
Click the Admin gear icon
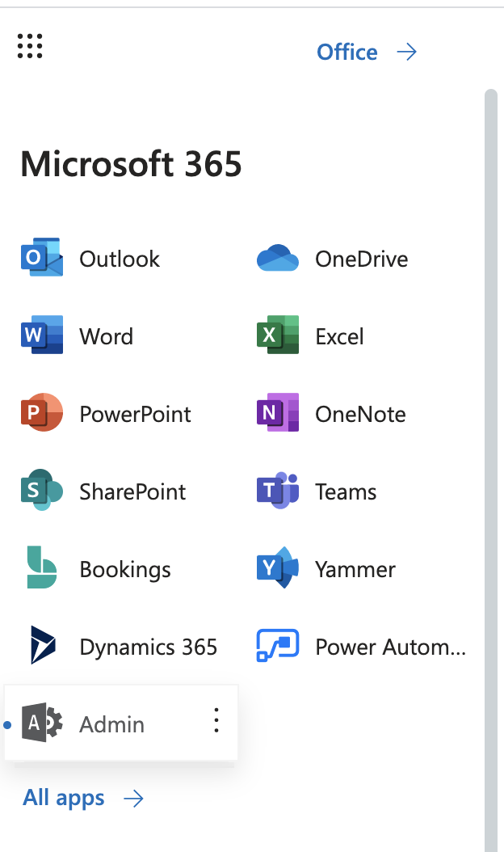click(41, 723)
